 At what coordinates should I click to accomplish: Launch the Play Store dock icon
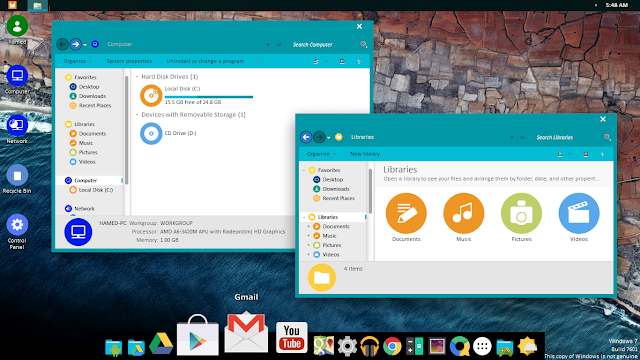[x=198, y=335]
